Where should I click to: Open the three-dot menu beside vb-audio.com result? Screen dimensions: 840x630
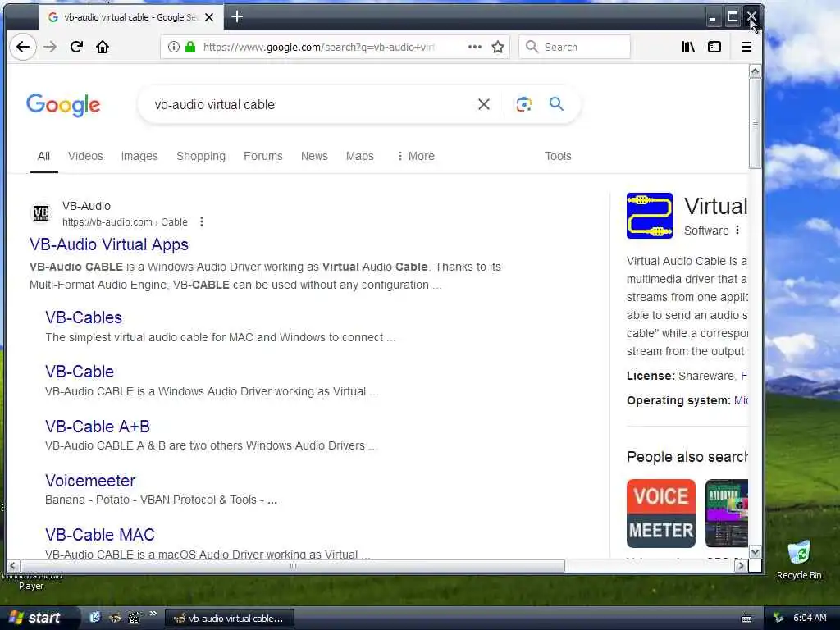click(202, 221)
